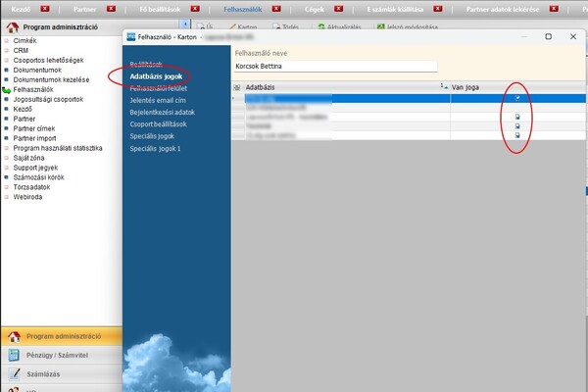Click the house icon beside Program adminisztráció header
Image resolution: width=588 pixels, height=392 pixels.
(13, 27)
